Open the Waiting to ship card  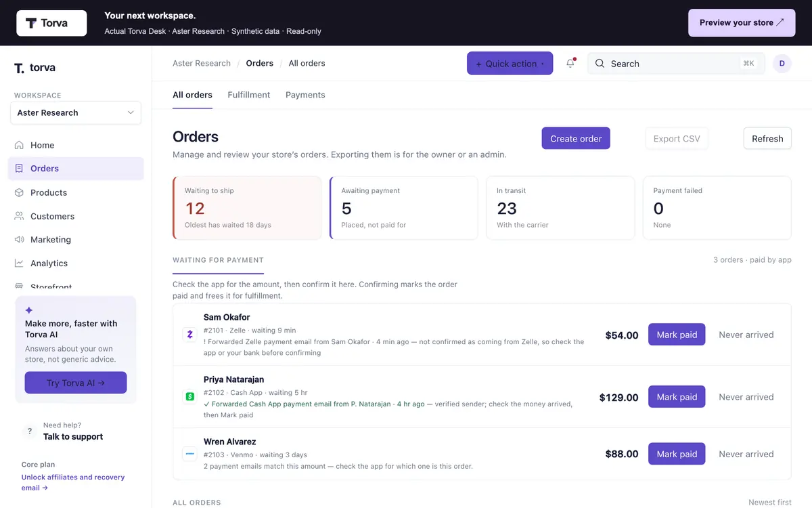(x=247, y=208)
